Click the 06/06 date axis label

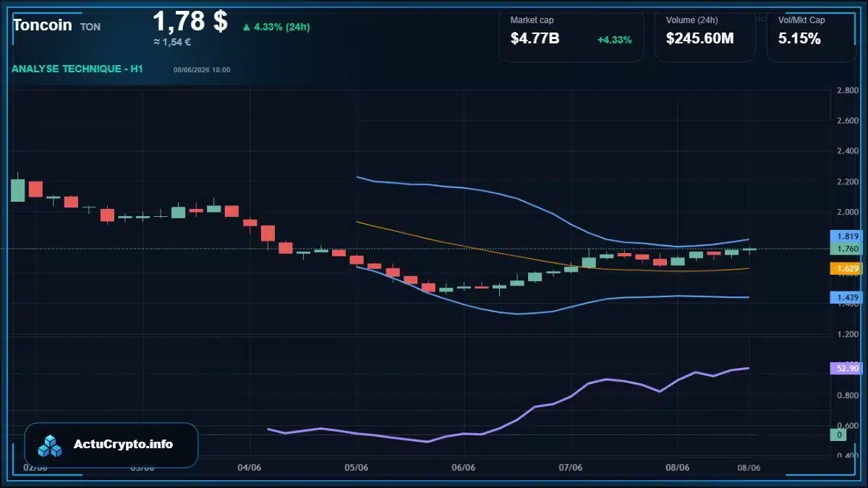pos(463,468)
